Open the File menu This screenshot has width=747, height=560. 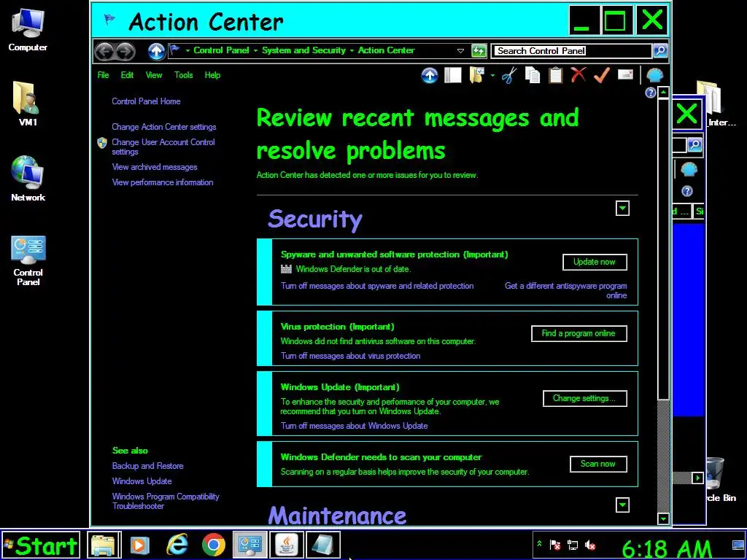pyautogui.click(x=104, y=75)
